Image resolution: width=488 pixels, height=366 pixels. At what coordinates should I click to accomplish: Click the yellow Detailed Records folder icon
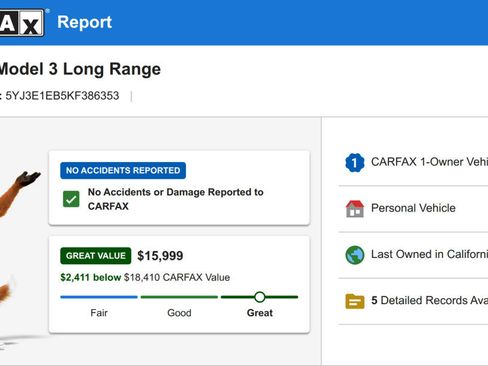point(355,301)
